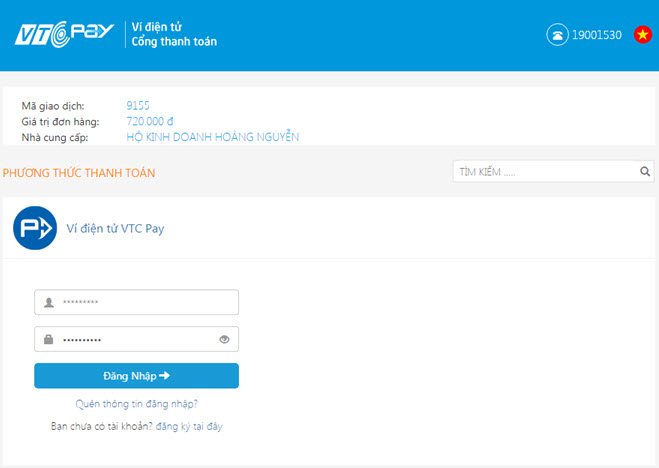This screenshot has width=659, height=468.
Task: Click transaction code 9155
Action: pos(138,105)
